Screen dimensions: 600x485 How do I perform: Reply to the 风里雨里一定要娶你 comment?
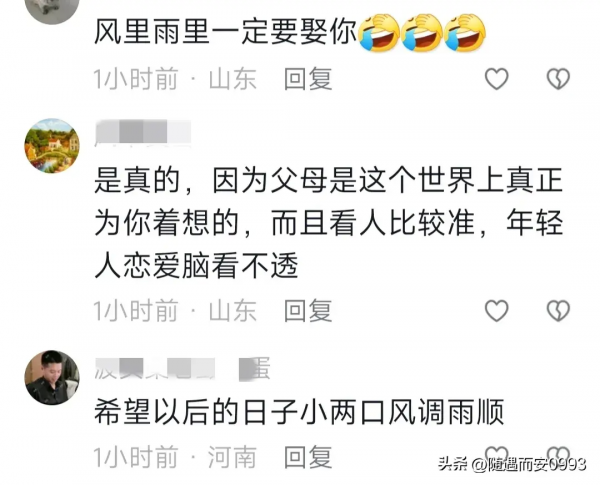pos(308,79)
